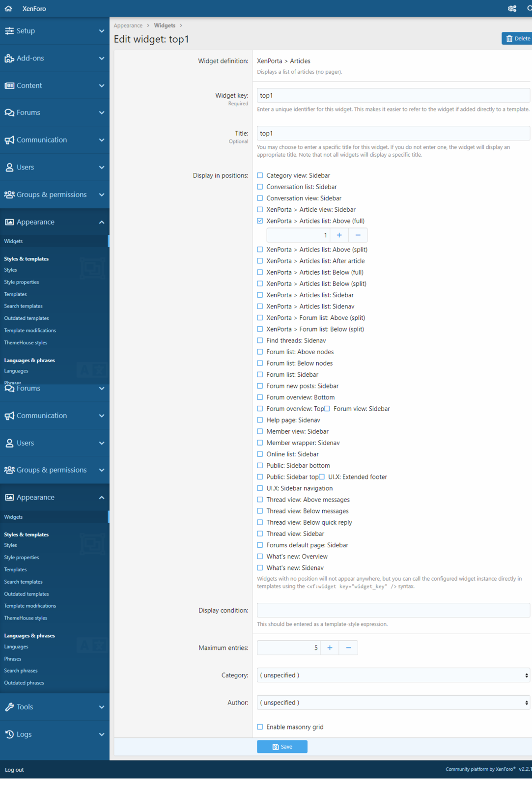Open Style properties in the sidebar
The height and width of the screenshot is (786, 532).
pyautogui.click(x=22, y=282)
